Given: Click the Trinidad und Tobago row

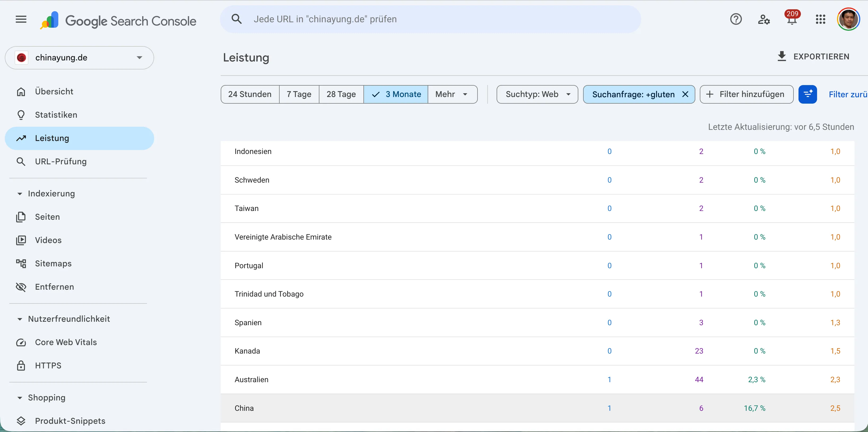Looking at the screenshot, I should 537,294.
